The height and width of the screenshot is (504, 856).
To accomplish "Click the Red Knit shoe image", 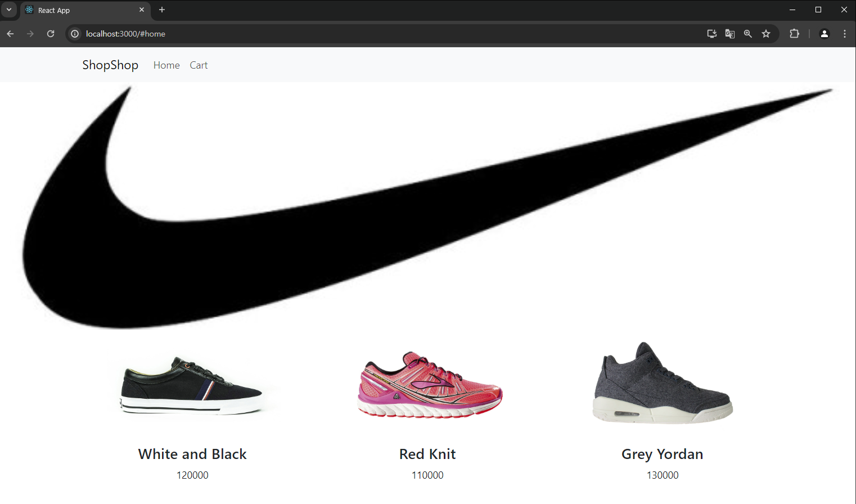I will click(x=427, y=385).
